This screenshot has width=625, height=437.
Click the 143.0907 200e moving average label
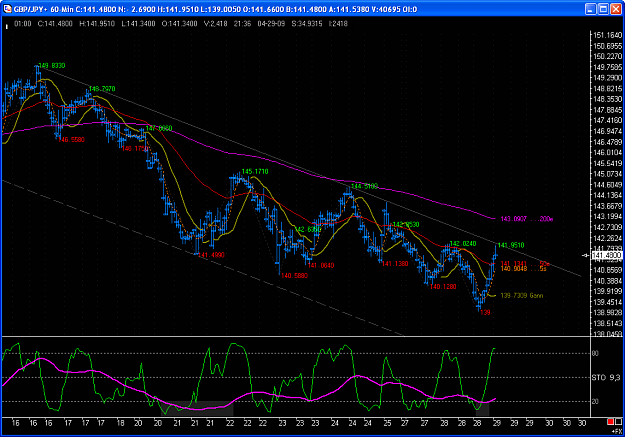pos(527,219)
